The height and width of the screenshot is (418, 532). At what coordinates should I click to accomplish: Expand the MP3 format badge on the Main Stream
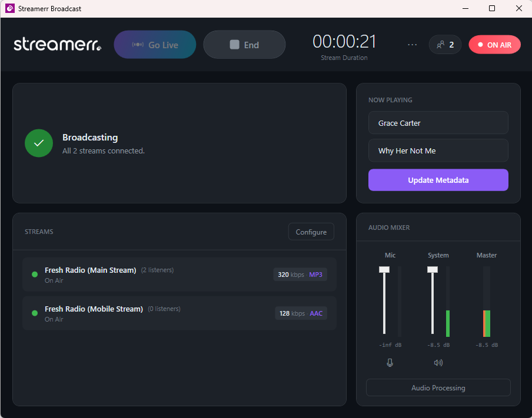coord(316,274)
